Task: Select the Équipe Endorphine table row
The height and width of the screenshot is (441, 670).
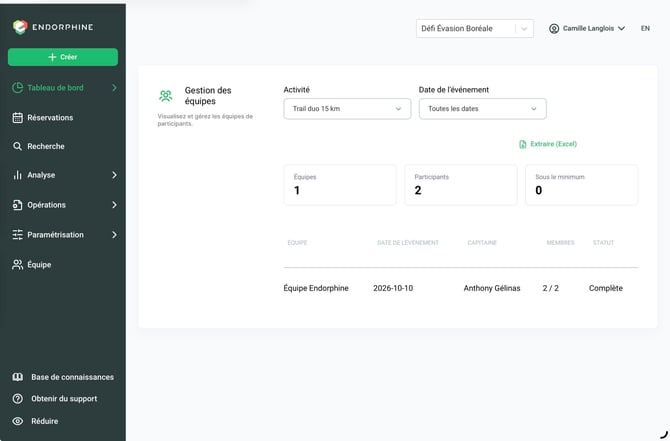Action: (x=461, y=288)
